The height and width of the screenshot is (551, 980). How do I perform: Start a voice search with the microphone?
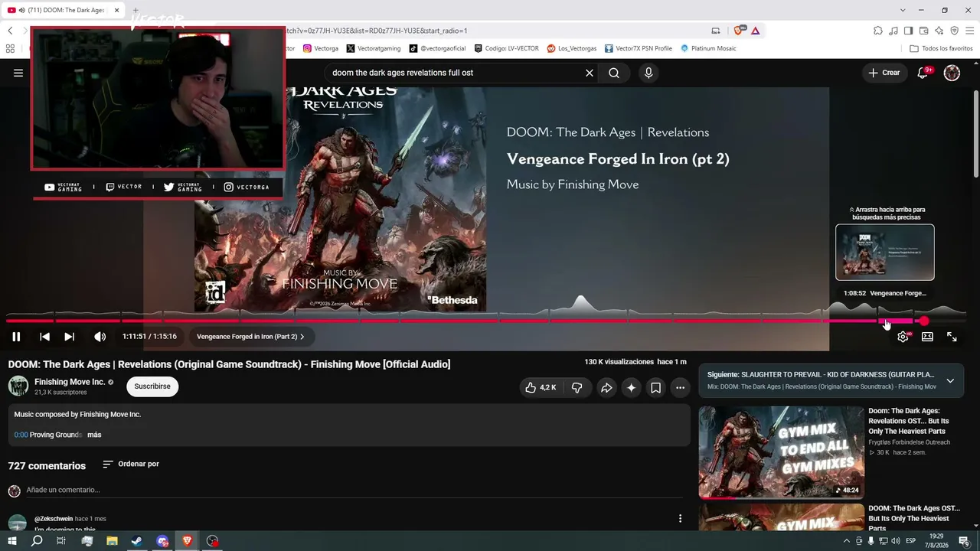[x=648, y=73]
